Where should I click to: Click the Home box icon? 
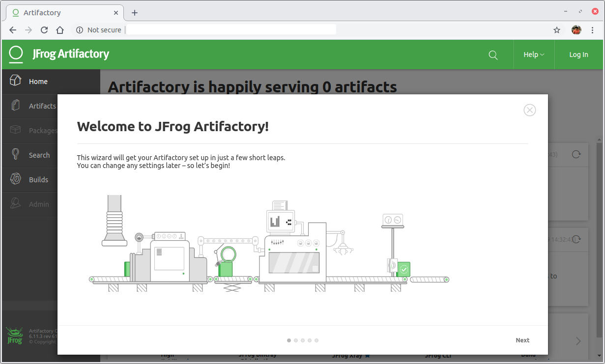(15, 81)
